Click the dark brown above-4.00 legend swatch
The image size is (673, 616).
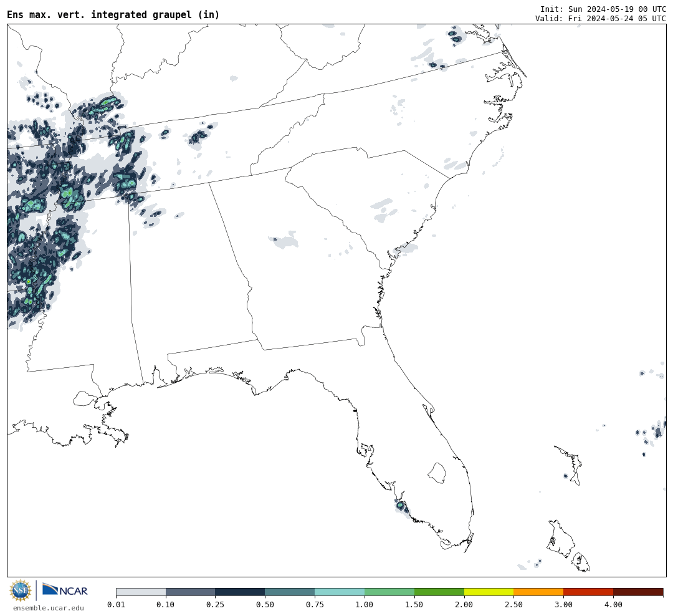click(x=638, y=592)
